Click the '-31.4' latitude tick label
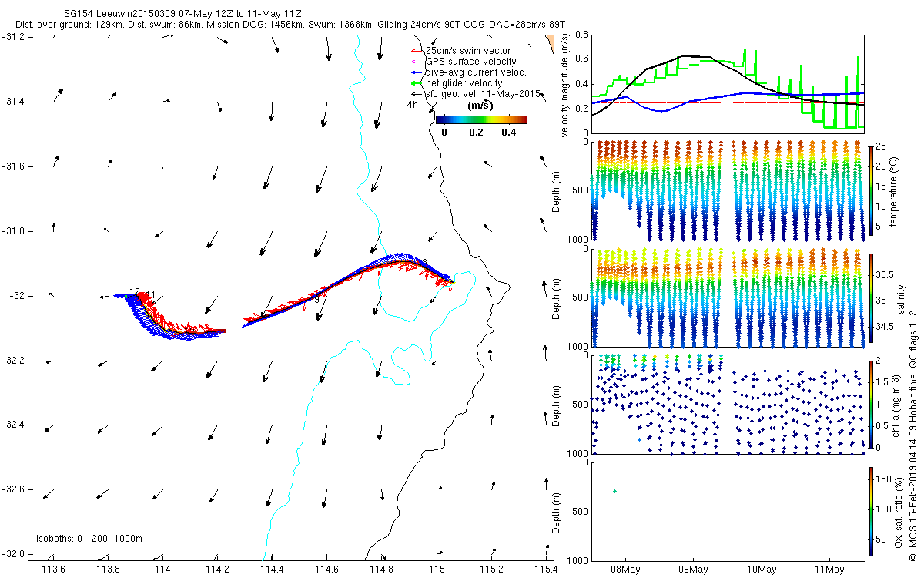This screenshot has width=924, height=578. pyautogui.click(x=12, y=102)
